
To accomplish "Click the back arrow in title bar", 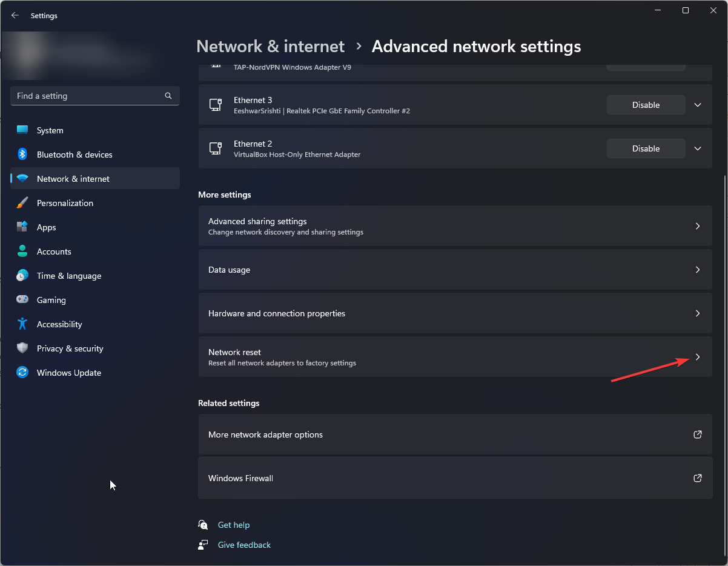I will pyautogui.click(x=15, y=15).
